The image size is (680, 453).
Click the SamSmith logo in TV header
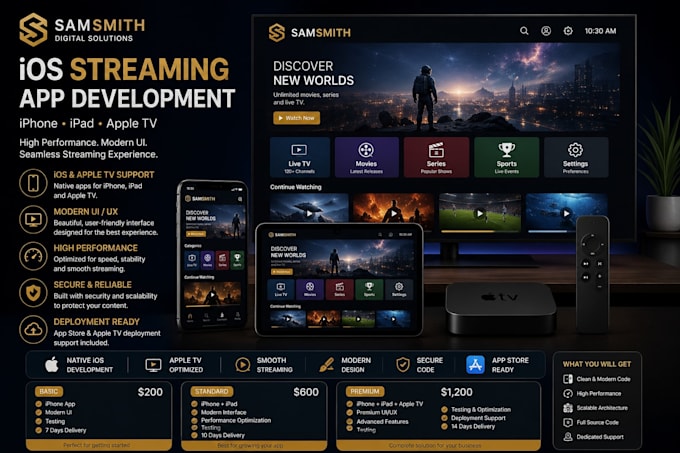pos(310,33)
